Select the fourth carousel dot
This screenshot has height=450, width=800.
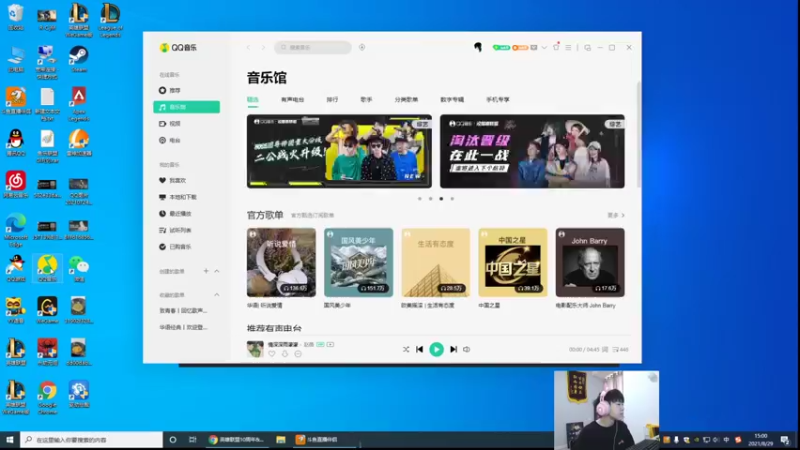click(x=452, y=199)
